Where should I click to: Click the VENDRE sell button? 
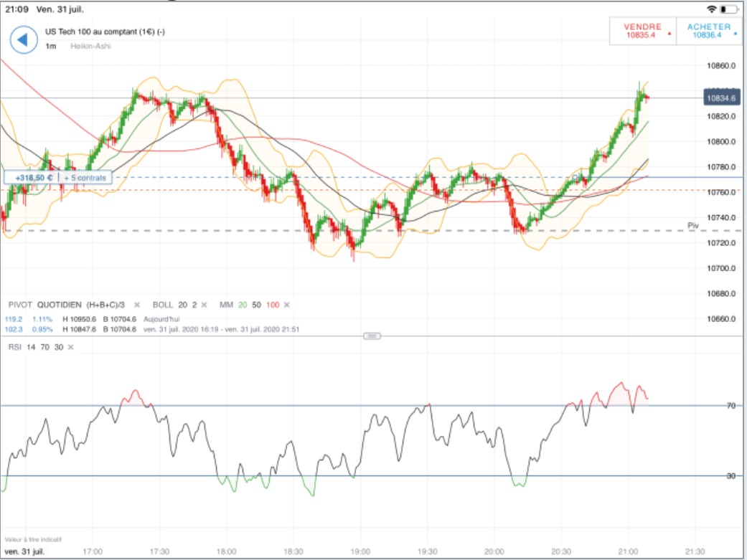tap(643, 31)
